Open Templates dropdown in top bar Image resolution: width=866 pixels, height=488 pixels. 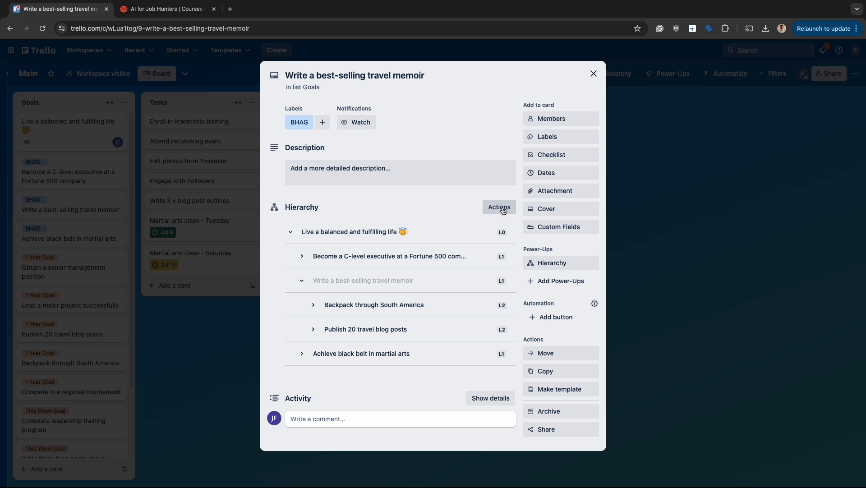[230, 50]
